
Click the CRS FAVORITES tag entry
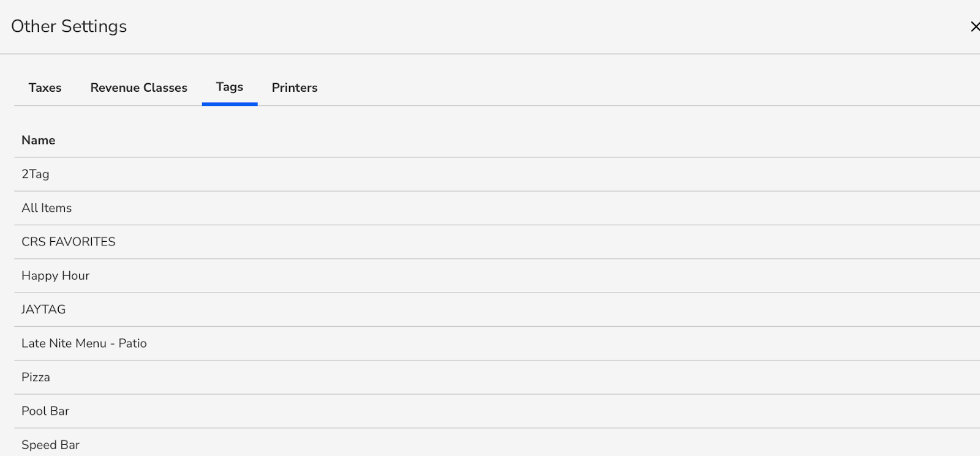(68, 242)
